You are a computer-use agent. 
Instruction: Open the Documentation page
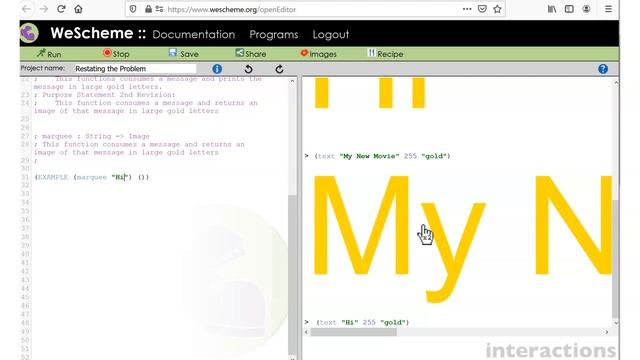pos(193,34)
